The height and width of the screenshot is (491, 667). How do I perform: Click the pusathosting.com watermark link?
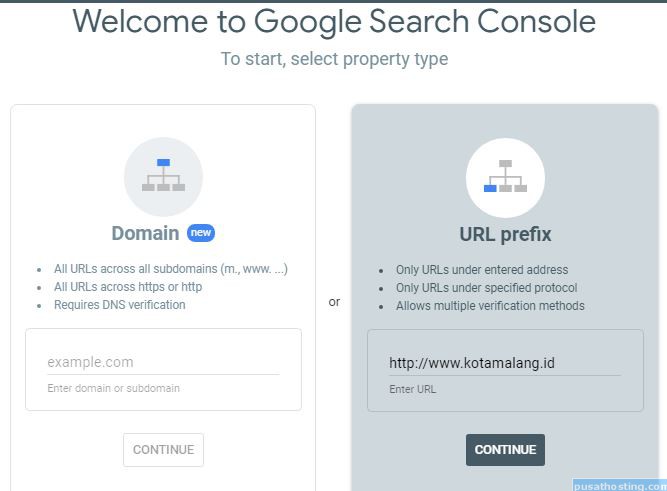(x=620, y=485)
